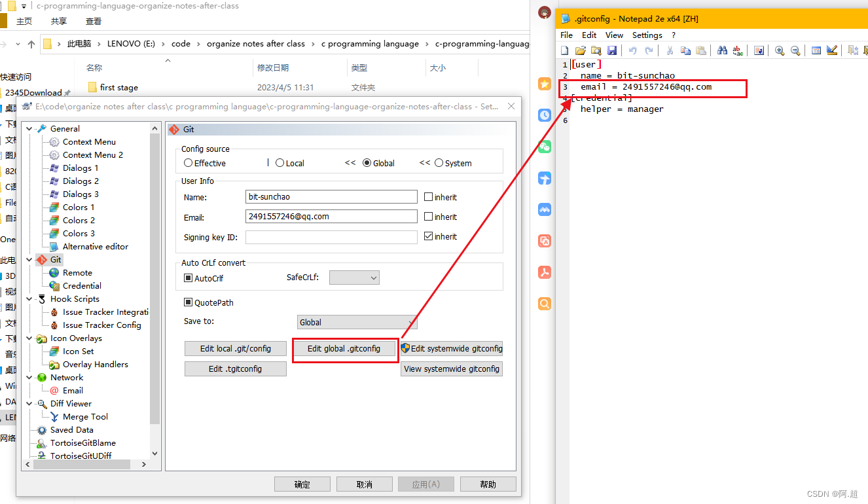
Task: Open the File menu in Notepad2
Action: 567,35
